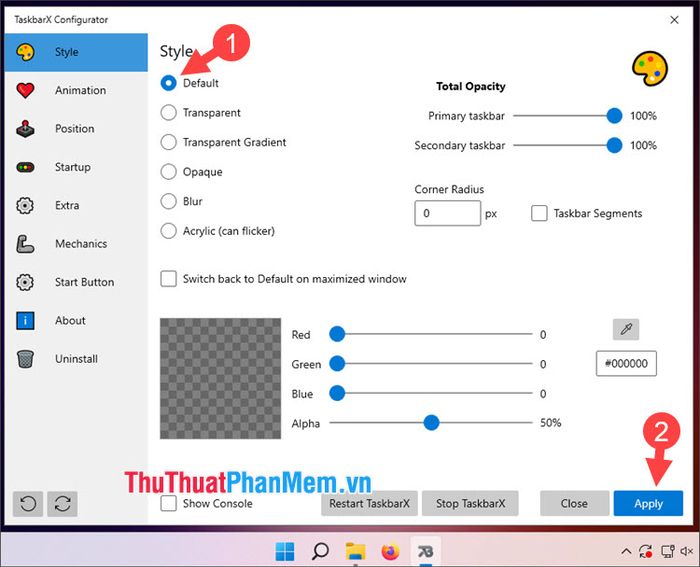Click the Mechanics arm icon

click(x=25, y=244)
